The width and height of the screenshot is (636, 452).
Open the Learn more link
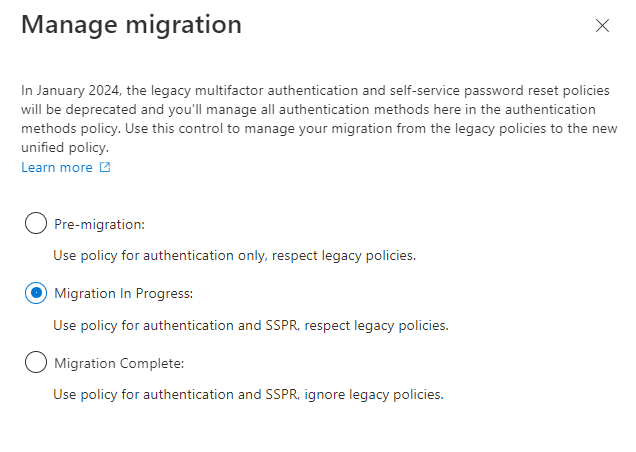click(57, 167)
